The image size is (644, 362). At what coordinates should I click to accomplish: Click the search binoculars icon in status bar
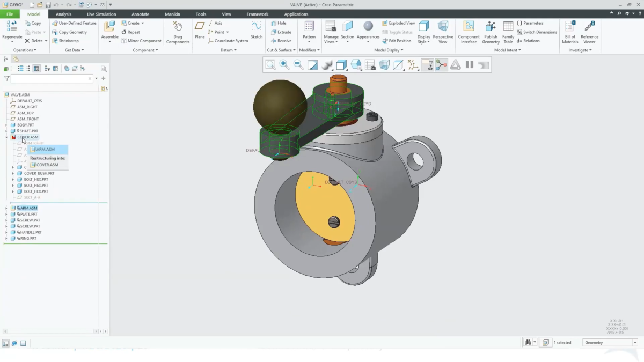pos(528,342)
